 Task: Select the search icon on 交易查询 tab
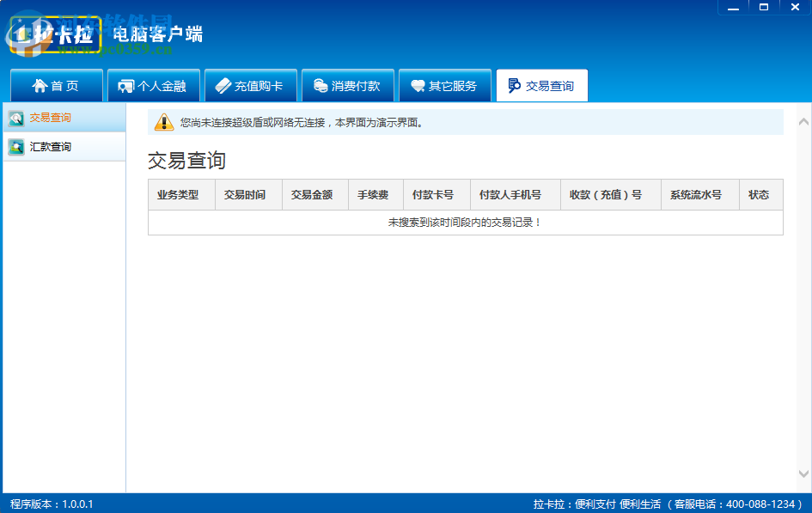click(516, 85)
